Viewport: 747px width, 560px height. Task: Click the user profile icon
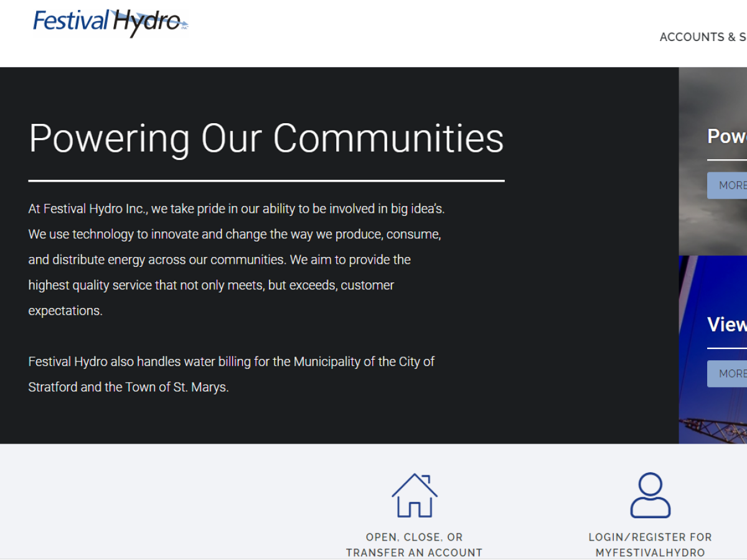click(651, 495)
